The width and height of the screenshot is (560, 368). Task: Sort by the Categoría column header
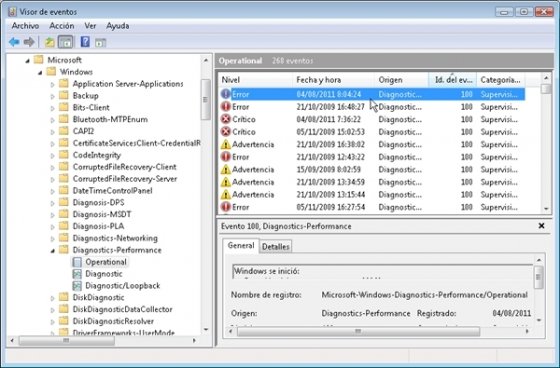[501, 80]
